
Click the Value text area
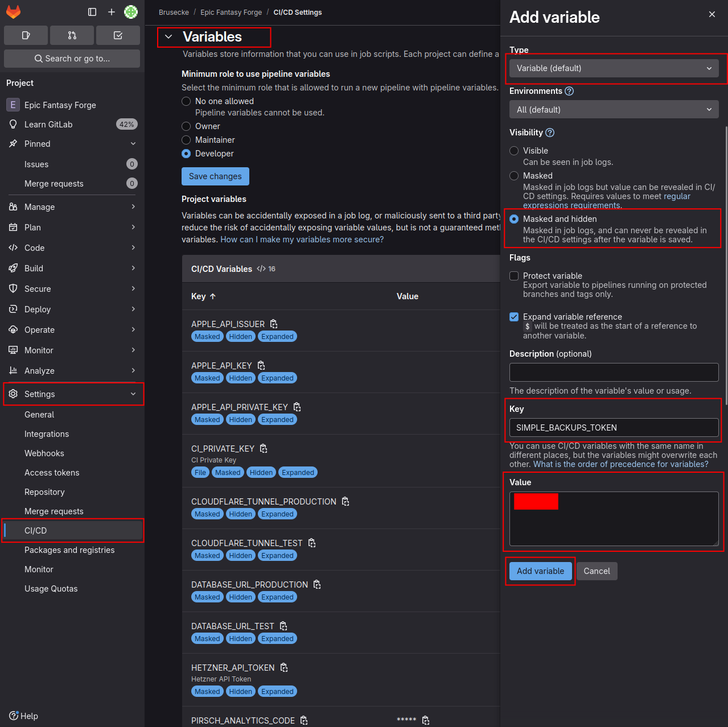coord(614,519)
